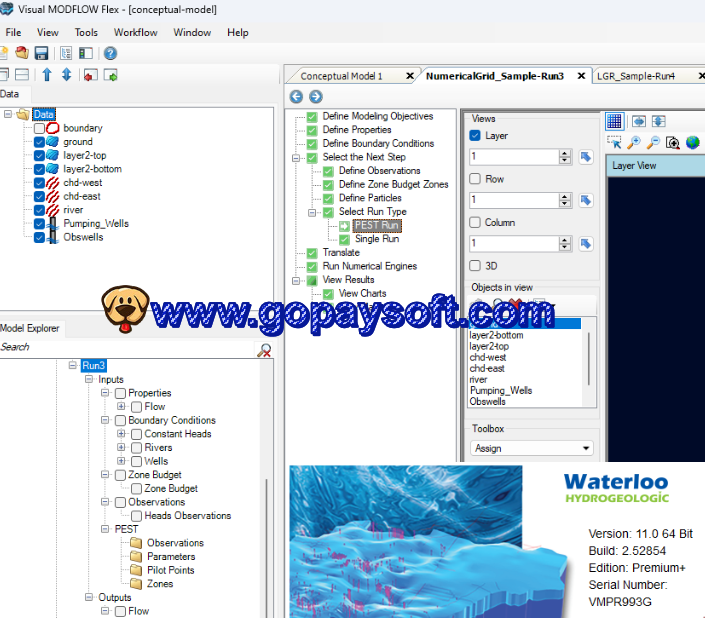Click the layer pick arrow button beside Layer spinner
Screen dimensions: 705x618
pyautogui.click(x=585, y=157)
